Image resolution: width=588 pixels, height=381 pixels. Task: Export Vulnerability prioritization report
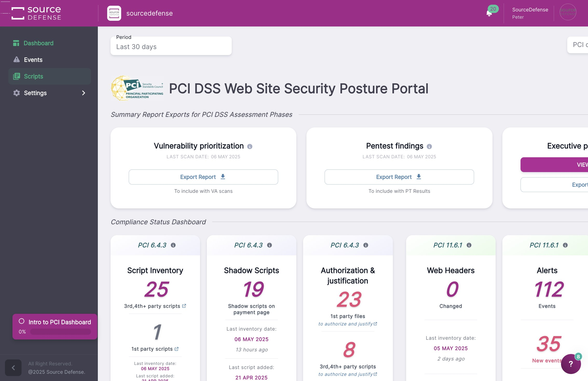[x=203, y=177]
